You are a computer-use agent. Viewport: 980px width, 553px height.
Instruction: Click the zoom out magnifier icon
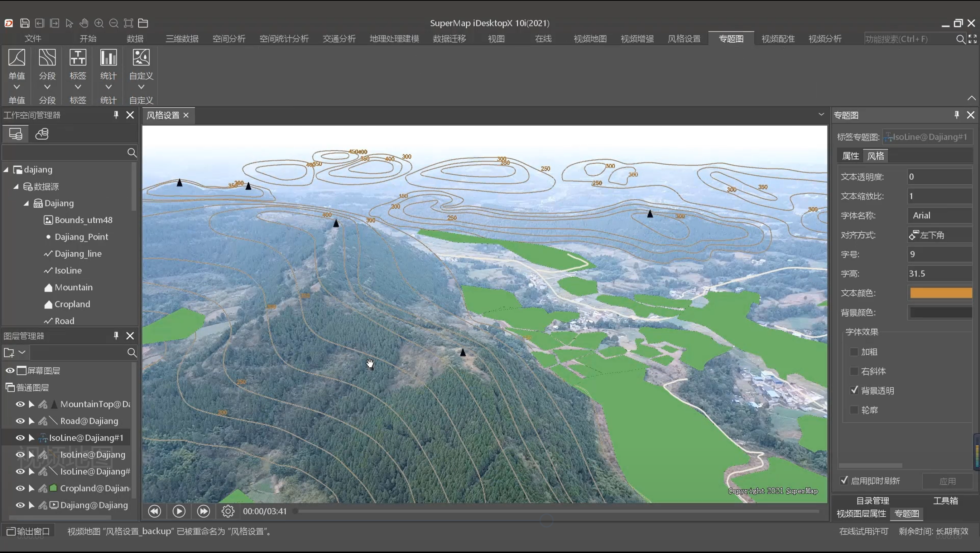114,23
